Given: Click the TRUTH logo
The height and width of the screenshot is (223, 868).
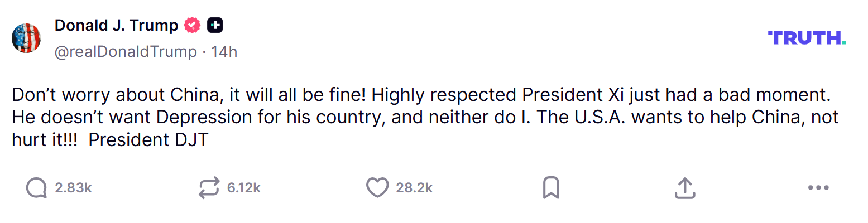Looking at the screenshot, I should pos(807,38).
